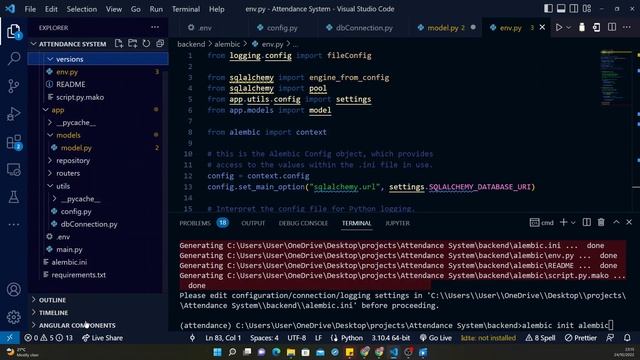Open the Accounts menu
Image resolution: width=640 pixels, height=360 pixels.
click(13, 289)
